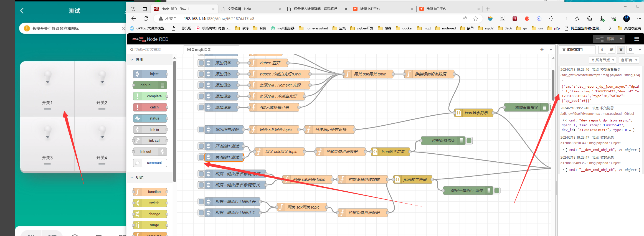Trigger the 关 按键1 测试 inject button

pyautogui.click(x=201, y=157)
